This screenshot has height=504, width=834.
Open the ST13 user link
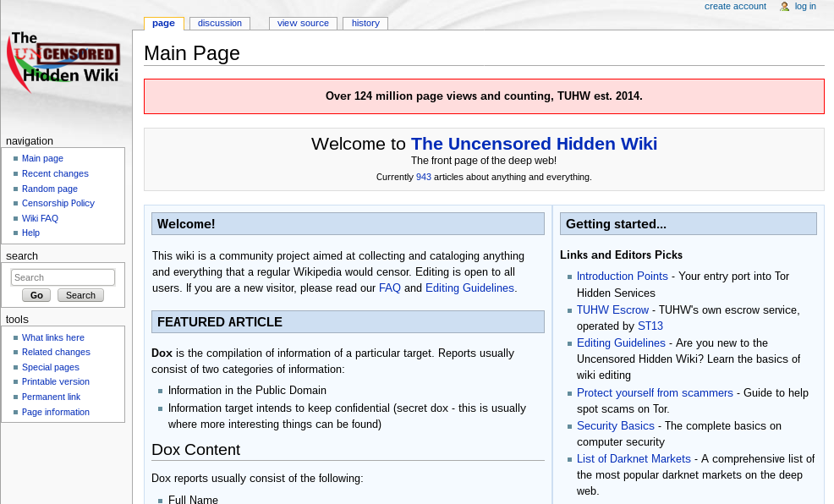650,326
